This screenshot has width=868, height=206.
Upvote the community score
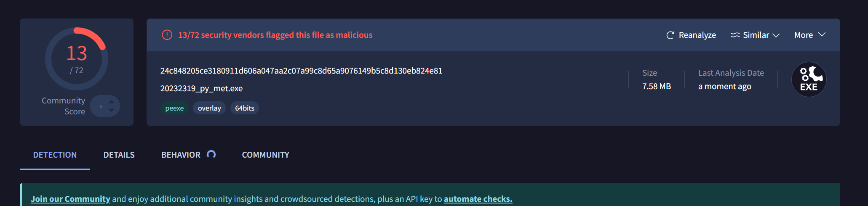click(x=111, y=101)
